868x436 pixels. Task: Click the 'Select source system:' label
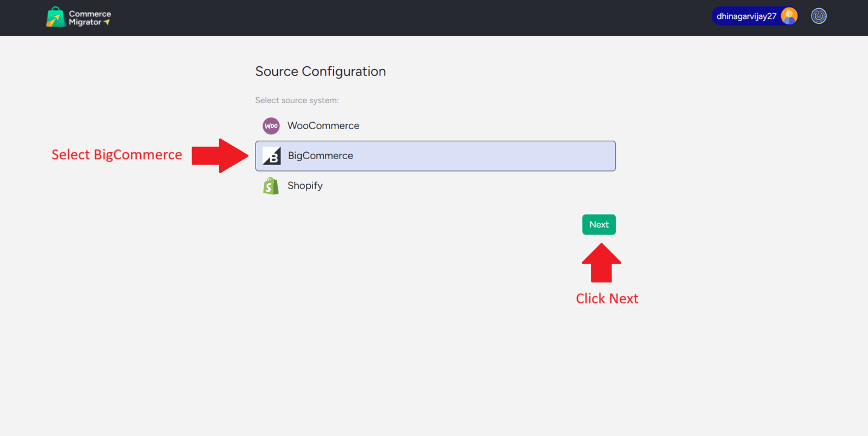coord(297,100)
